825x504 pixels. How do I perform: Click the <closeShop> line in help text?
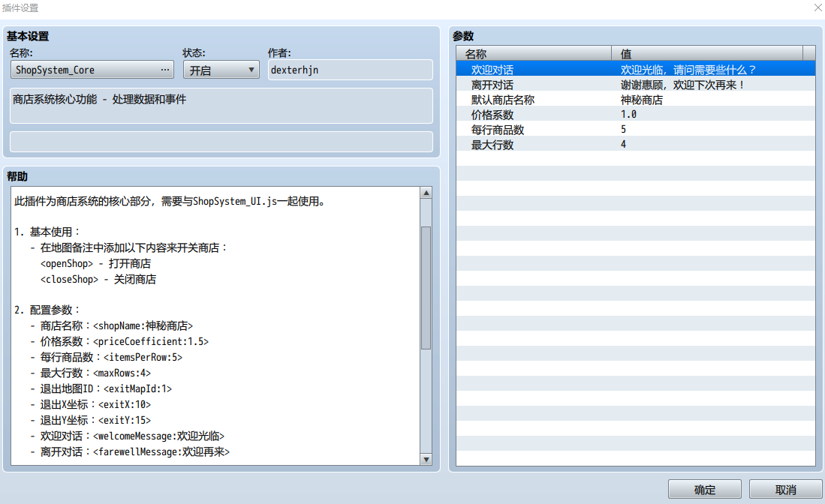pos(98,279)
